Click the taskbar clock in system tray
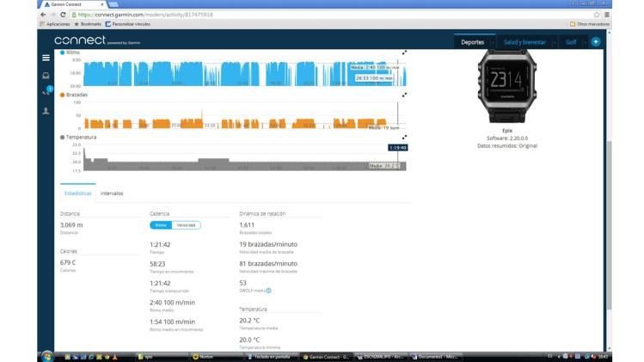Image resolution: width=644 pixels, height=362 pixels. click(603, 357)
